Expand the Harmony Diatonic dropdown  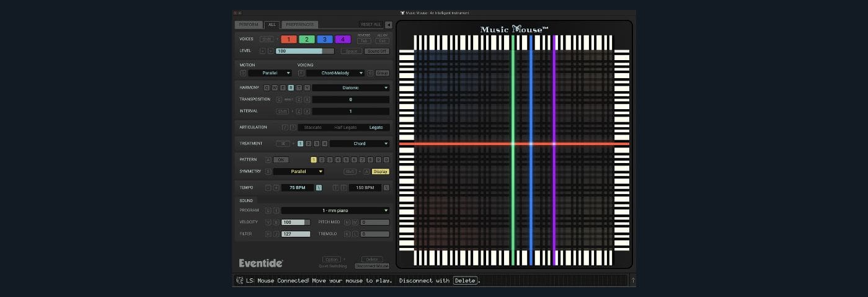(350, 88)
